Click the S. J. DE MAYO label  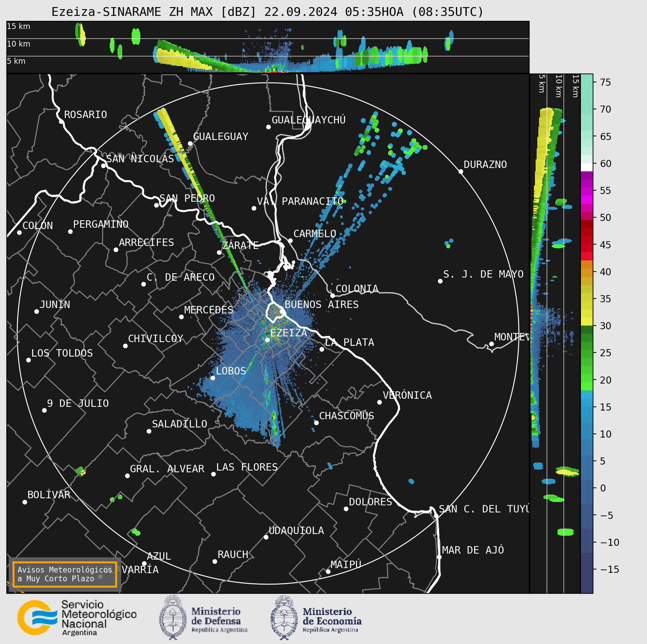tap(483, 274)
